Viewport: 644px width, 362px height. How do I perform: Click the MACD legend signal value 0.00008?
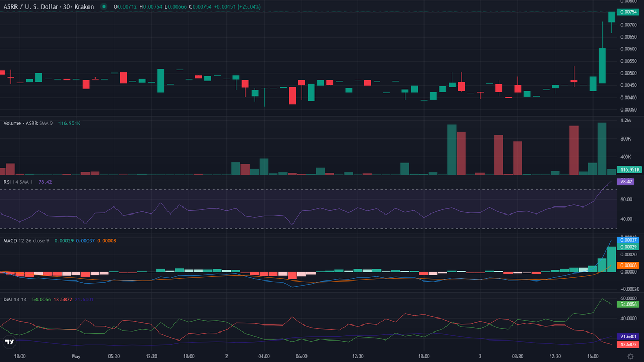click(x=106, y=241)
